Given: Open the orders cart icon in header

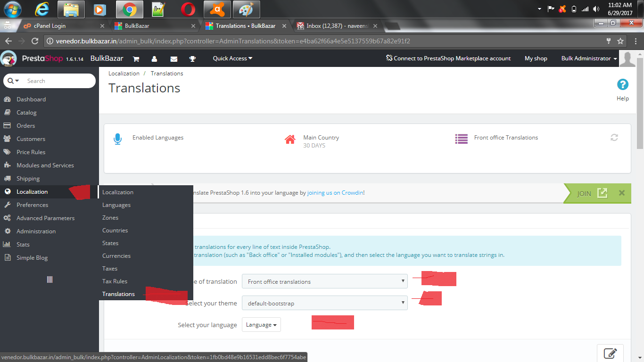Looking at the screenshot, I should pos(136,59).
